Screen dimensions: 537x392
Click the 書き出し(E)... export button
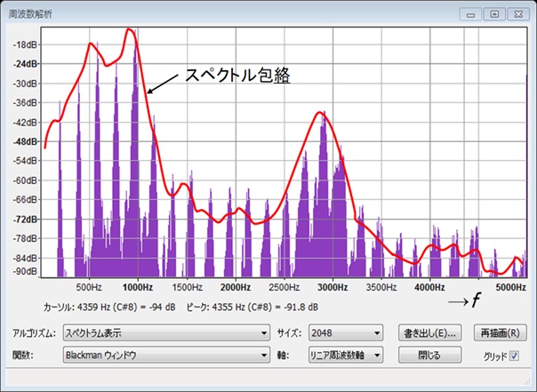pyautogui.click(x=429, y=333)
